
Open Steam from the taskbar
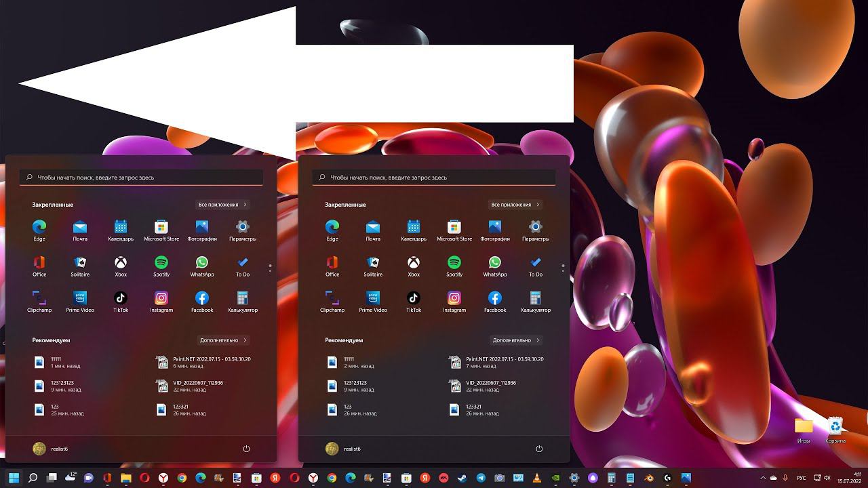462,478
